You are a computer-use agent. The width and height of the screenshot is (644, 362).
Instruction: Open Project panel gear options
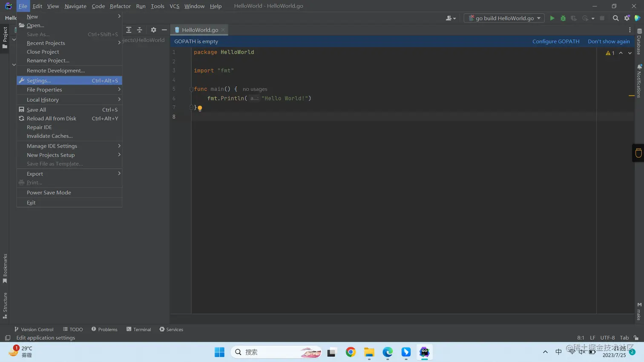coord(153,30)
